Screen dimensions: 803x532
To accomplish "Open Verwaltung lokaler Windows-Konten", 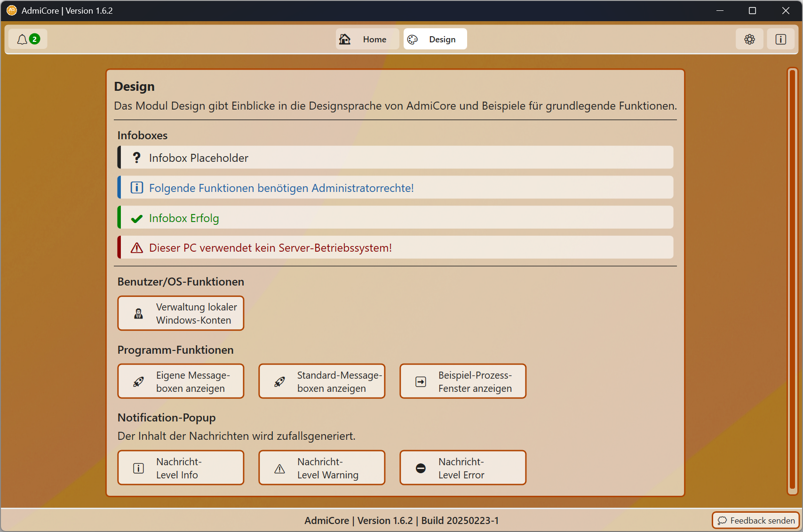I will [181, 313].
